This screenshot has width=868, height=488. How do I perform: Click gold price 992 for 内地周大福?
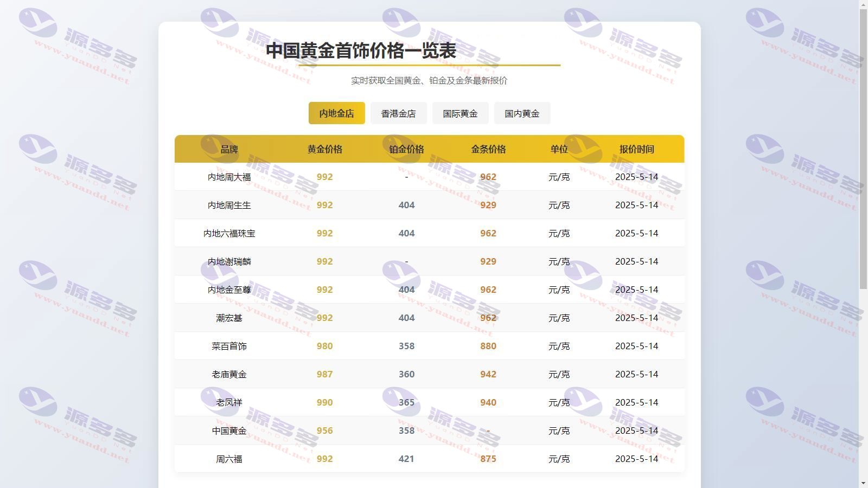tap(324, 177)
